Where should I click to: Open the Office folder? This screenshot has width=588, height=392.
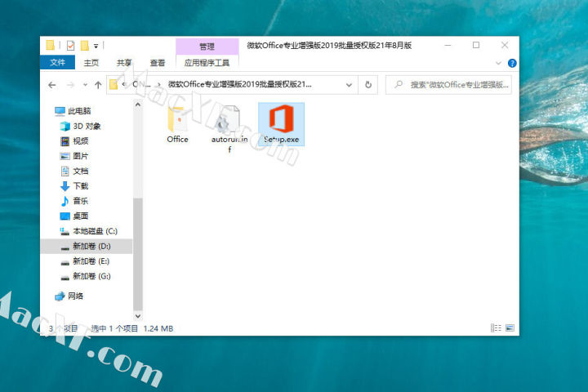pos(178,125)
